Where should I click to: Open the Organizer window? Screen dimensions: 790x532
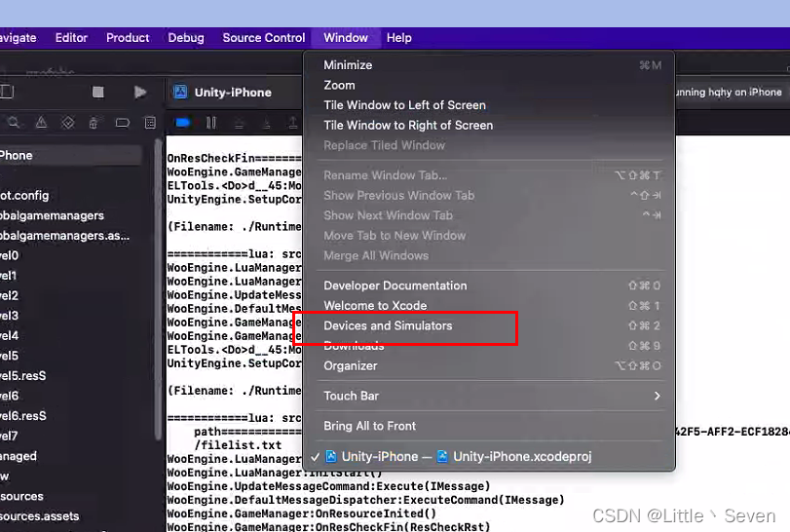click(489, 366)
